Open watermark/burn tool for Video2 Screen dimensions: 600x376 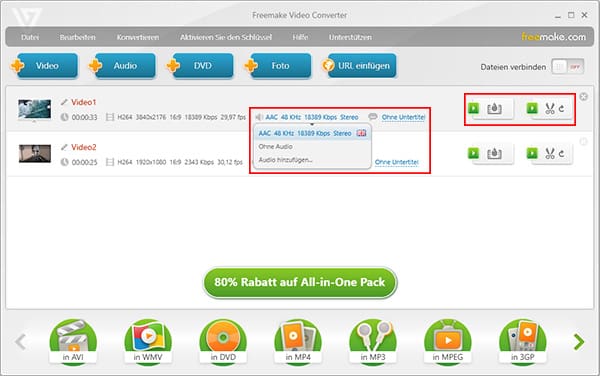[x=494, y=154]
